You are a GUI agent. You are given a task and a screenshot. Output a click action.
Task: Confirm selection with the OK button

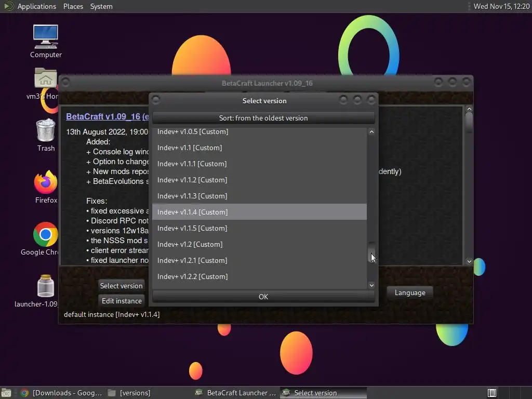[x=263, y=297]
